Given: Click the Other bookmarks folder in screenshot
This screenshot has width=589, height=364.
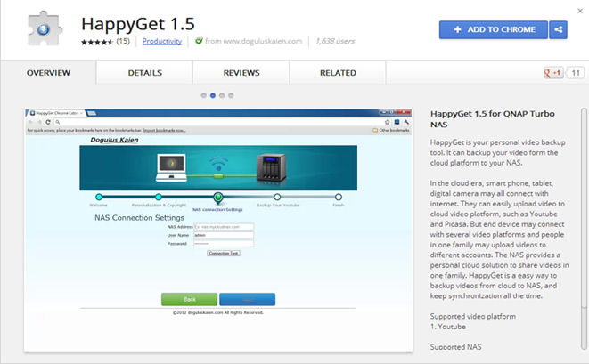Looking at the screenshot, I should [x=391, y=130].
